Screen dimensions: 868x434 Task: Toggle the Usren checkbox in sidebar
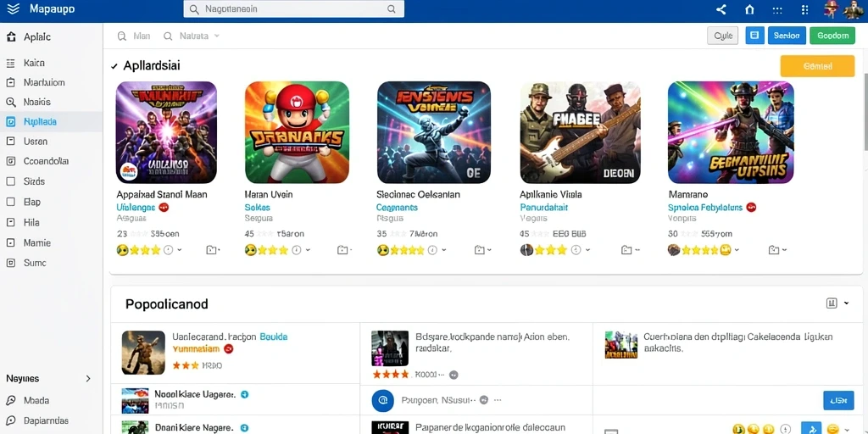pos(10,142)
